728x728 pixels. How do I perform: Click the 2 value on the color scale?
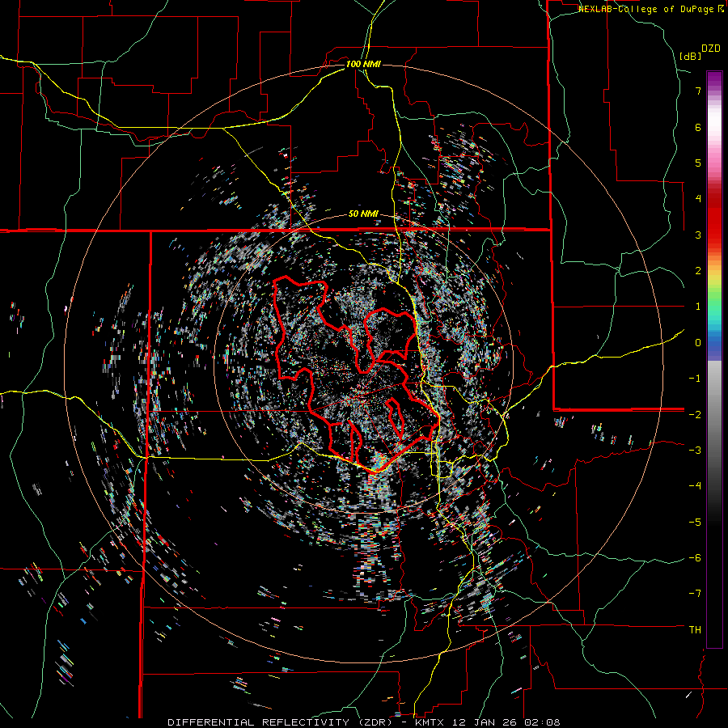698,271
